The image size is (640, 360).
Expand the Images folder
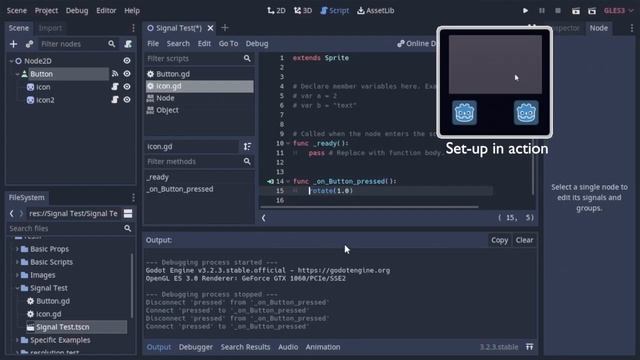pyautogui.click(x=17, y=275)
